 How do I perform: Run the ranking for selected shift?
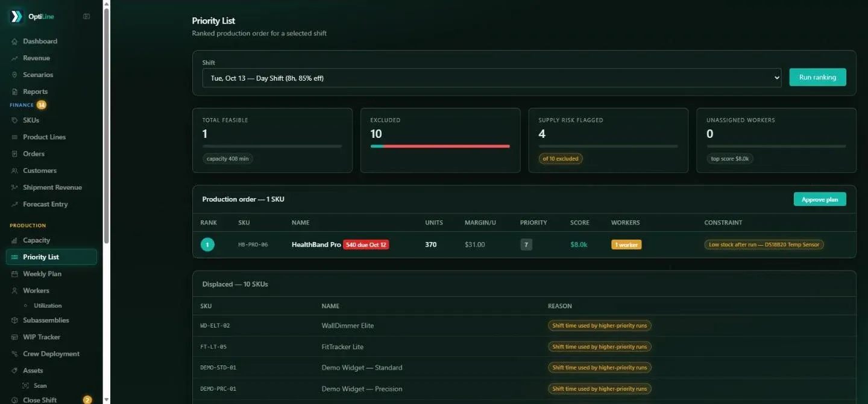click(x=817, y=77)
